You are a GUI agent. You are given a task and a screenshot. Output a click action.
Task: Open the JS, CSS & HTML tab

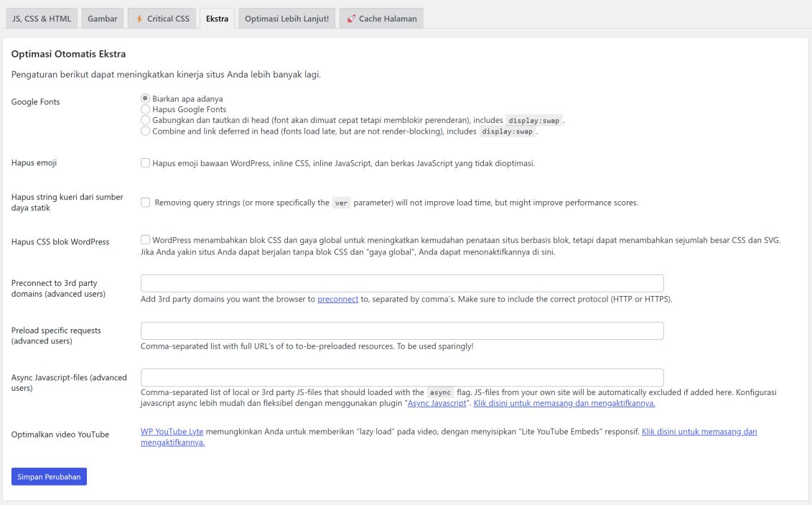pos(40,18)
